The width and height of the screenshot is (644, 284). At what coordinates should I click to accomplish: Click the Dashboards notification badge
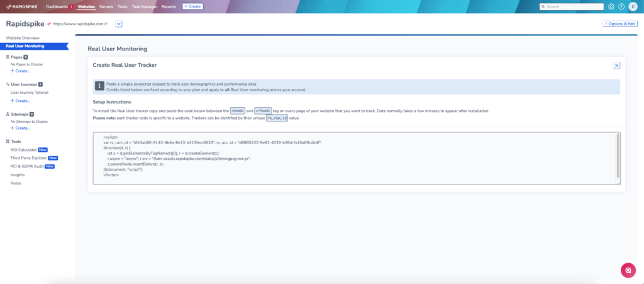(71, 6)
